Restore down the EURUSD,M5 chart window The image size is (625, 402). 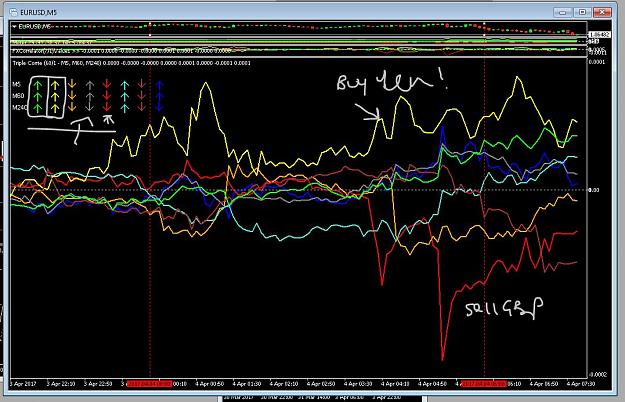point(582,12)
